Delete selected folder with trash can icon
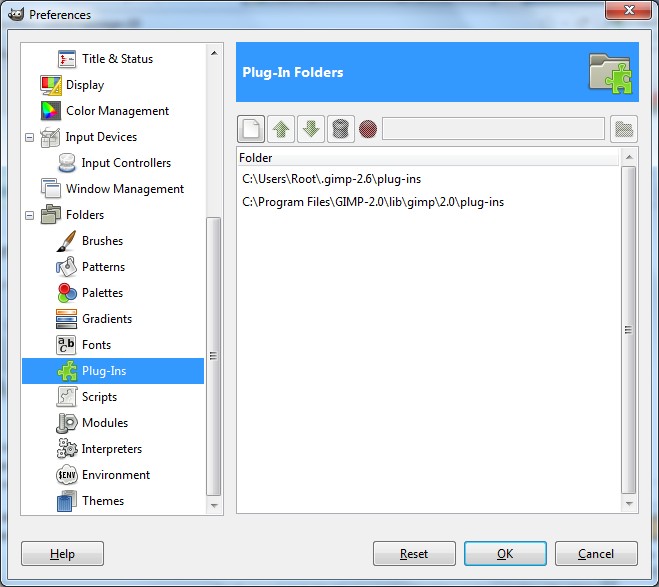This screenshot has width=659, height=587. 341,129
